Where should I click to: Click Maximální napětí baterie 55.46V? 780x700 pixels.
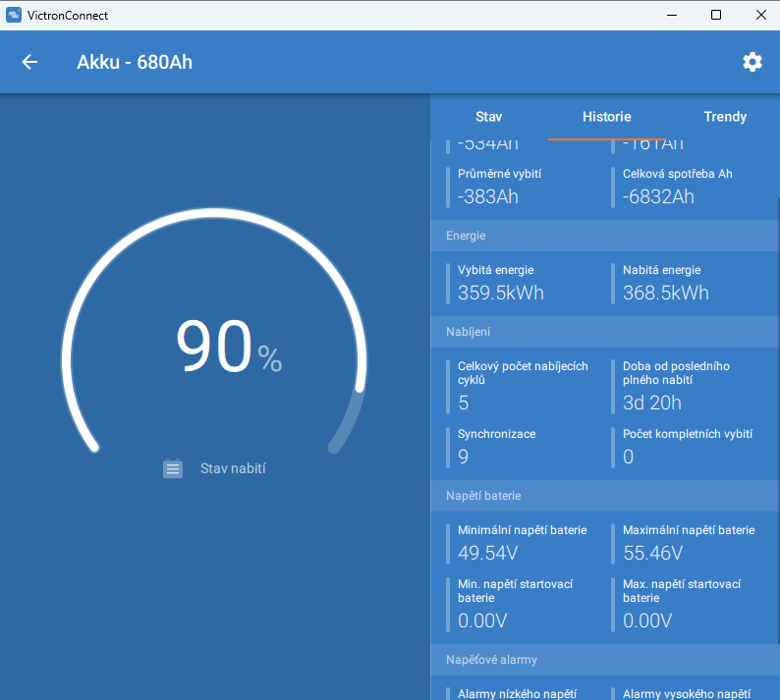[x=688, y=542]
